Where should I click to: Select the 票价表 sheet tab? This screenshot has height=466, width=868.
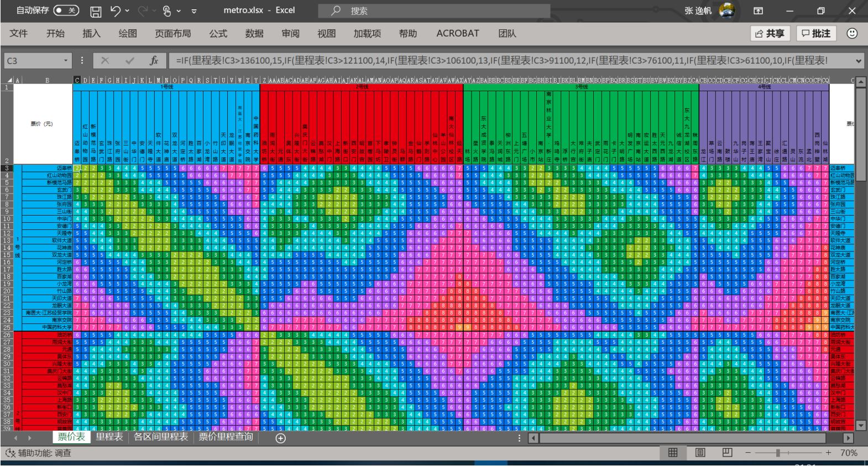(x=71, y=437)
